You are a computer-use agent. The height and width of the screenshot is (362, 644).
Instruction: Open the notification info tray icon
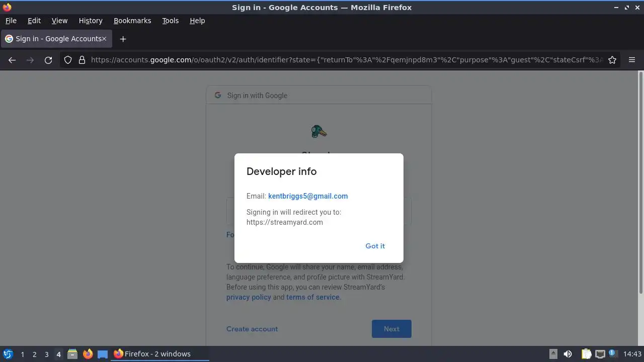[x=613, y=354]
